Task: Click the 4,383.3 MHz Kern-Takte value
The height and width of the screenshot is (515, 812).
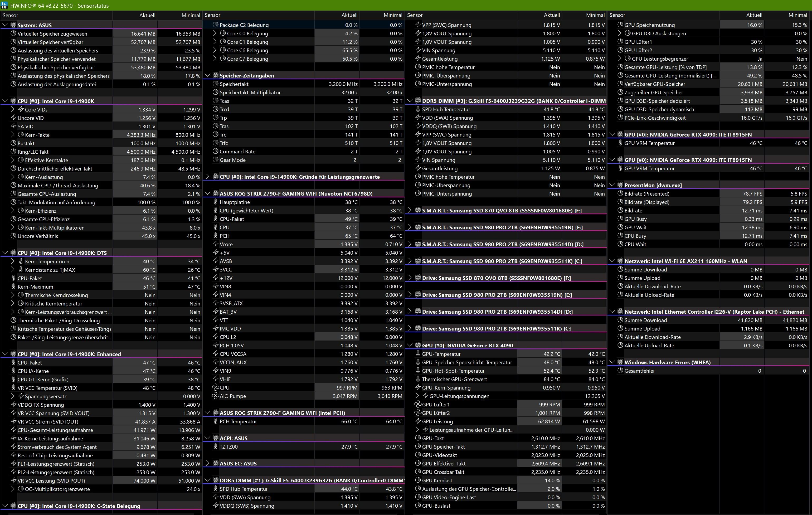Action: click(x=141, y=135)
